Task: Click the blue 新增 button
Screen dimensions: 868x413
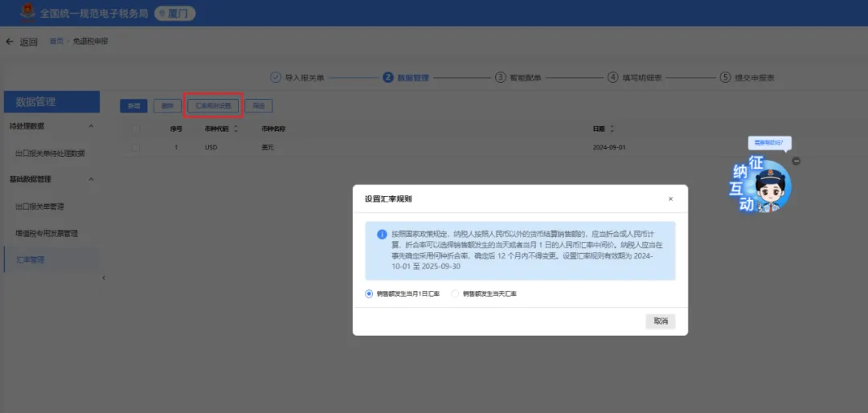Action: pyautogui.click(x=133, y=106)
